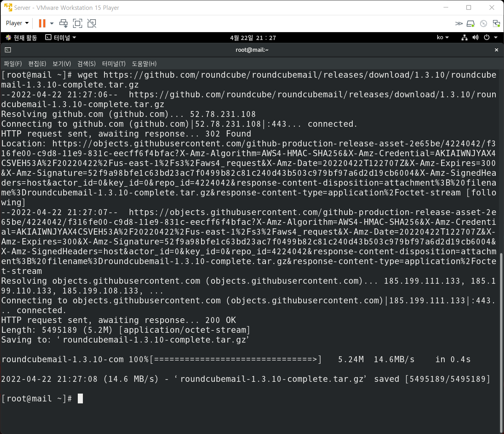
Task: Toggle Unity mode icon
Action: [x=92, y=24]
